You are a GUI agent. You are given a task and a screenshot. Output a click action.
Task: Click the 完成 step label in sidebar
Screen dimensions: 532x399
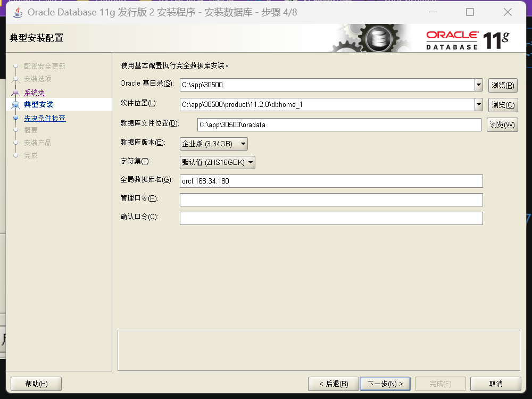[30, 155]
